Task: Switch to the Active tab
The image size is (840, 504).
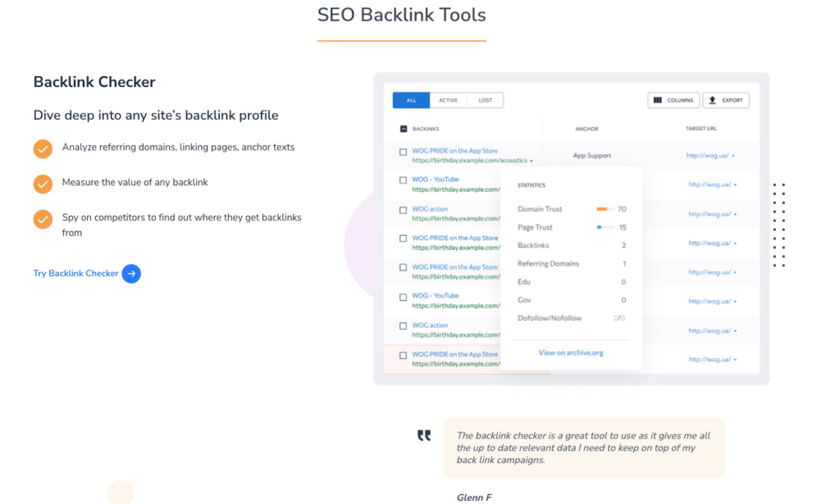Action: click(x=448, y=101)
